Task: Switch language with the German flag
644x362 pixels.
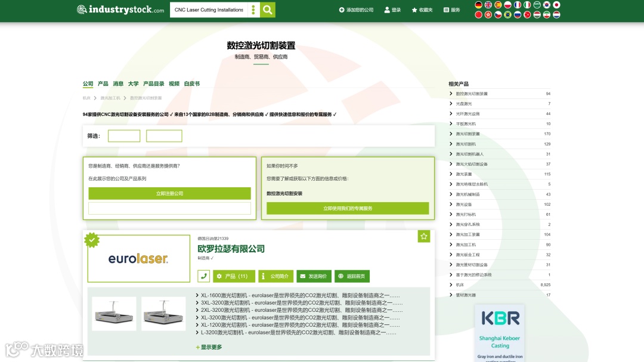Action: [478, 5]
